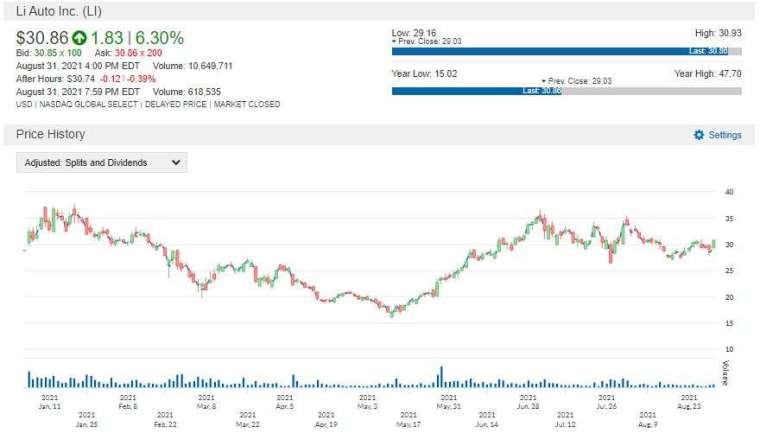The height and width of the screenshot is (433, 760).
Task: Click the day range High: 30.93 label
Action: click(718, 33)
